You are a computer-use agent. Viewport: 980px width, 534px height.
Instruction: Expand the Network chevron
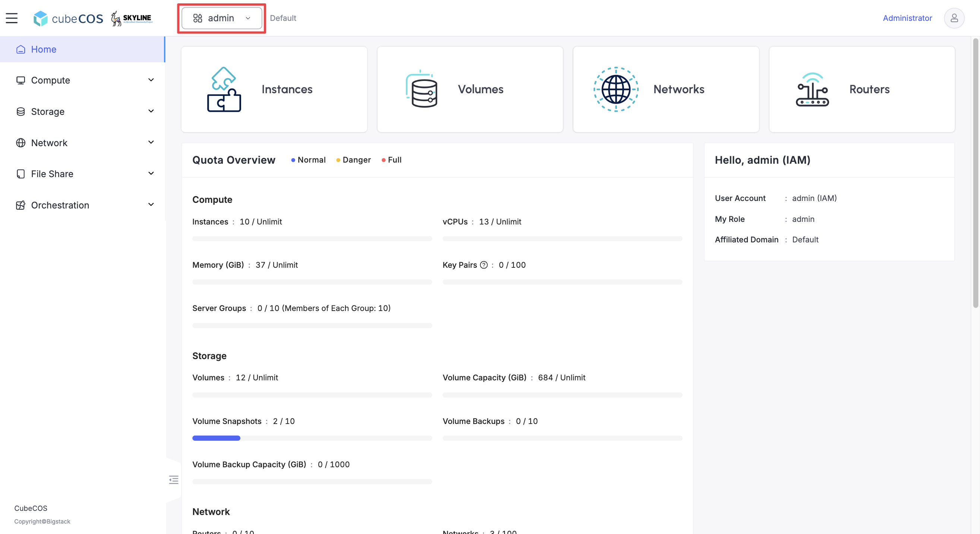[151, 142]
